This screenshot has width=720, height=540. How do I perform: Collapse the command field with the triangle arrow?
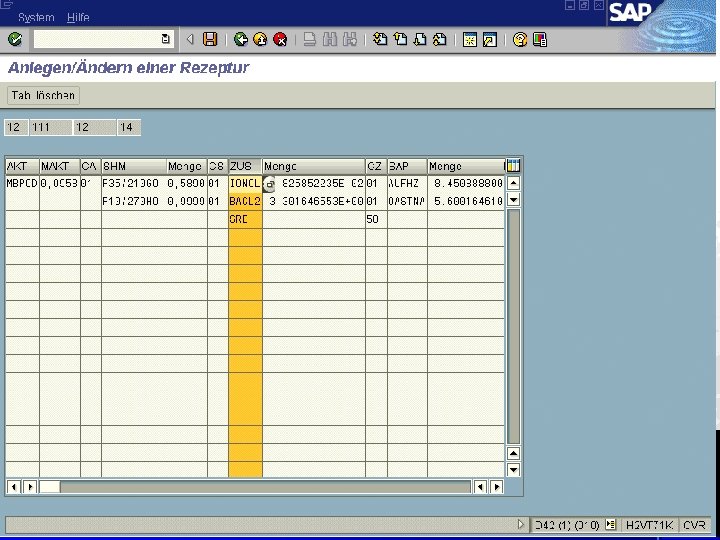[190, 39]
